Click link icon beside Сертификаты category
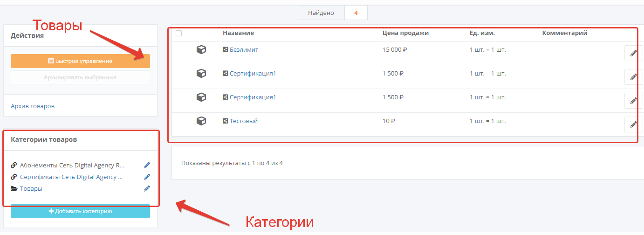Image resolution: width=644 pixels, height=235 pixels. pos(14,177)
